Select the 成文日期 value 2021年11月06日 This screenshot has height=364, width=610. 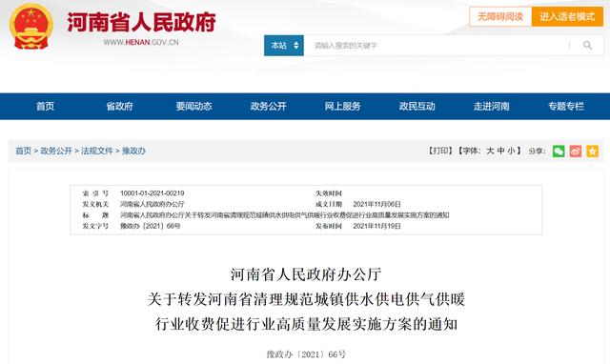[376, 204]
